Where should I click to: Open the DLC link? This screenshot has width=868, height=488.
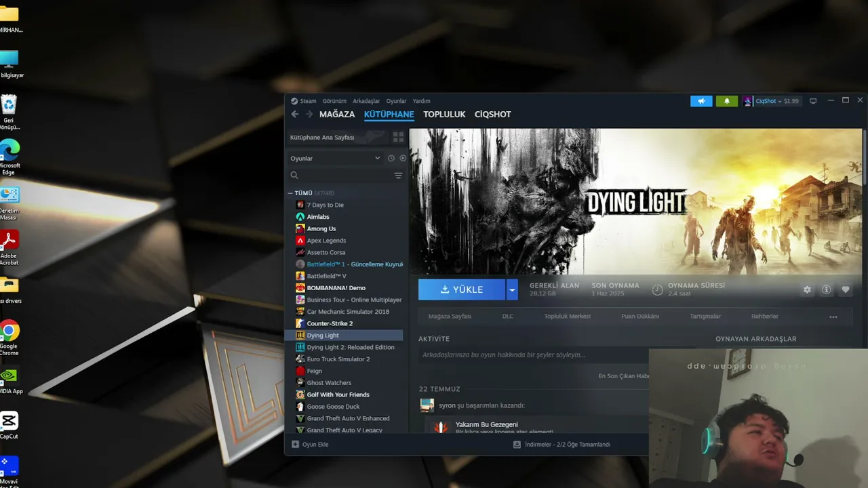point(508,317)
